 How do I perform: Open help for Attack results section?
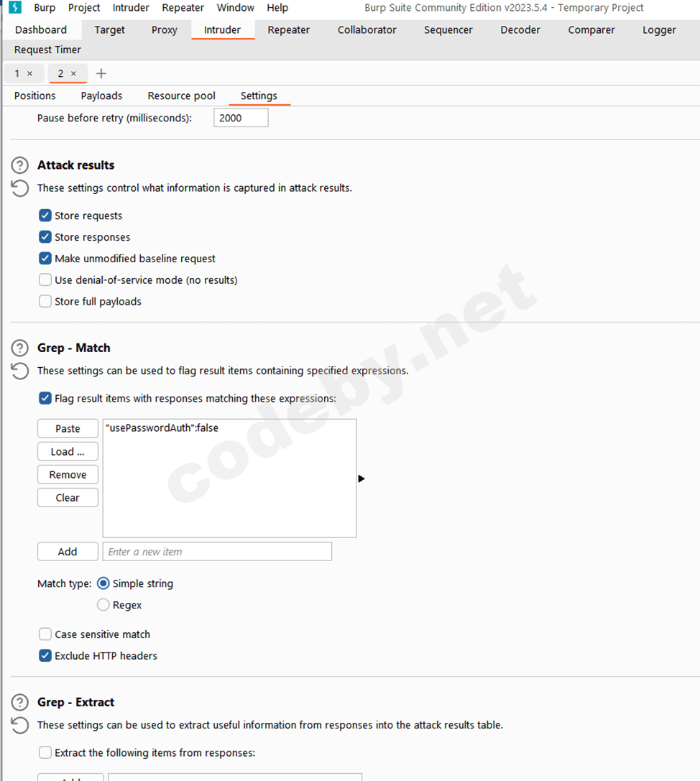pyautogui.click(x=20, y=165)
